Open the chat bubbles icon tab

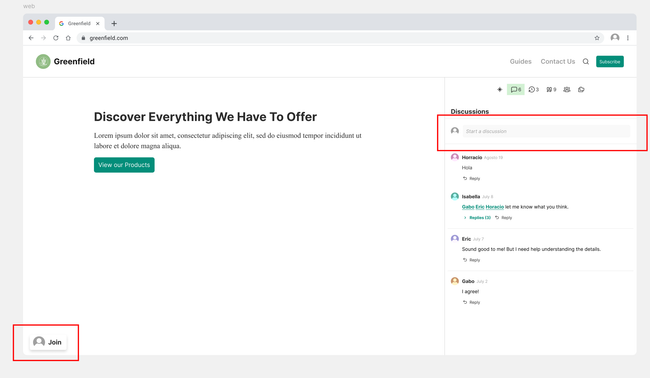point(581,90)
